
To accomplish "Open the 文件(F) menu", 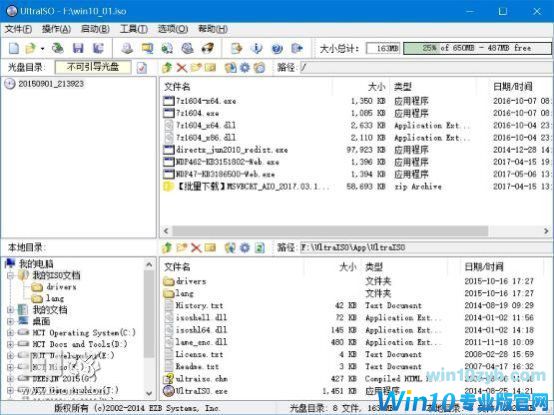I will pos(18,29).
